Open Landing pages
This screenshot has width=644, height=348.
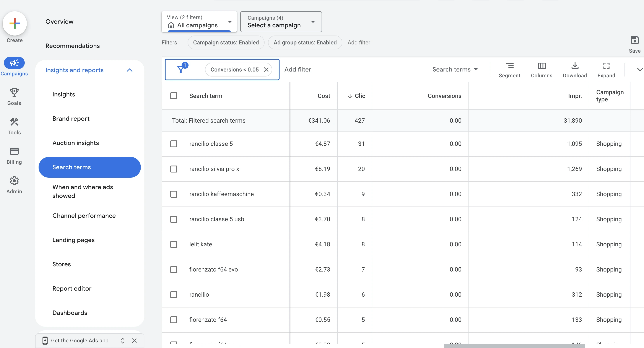pyautogui.click(x=73, y=240)
